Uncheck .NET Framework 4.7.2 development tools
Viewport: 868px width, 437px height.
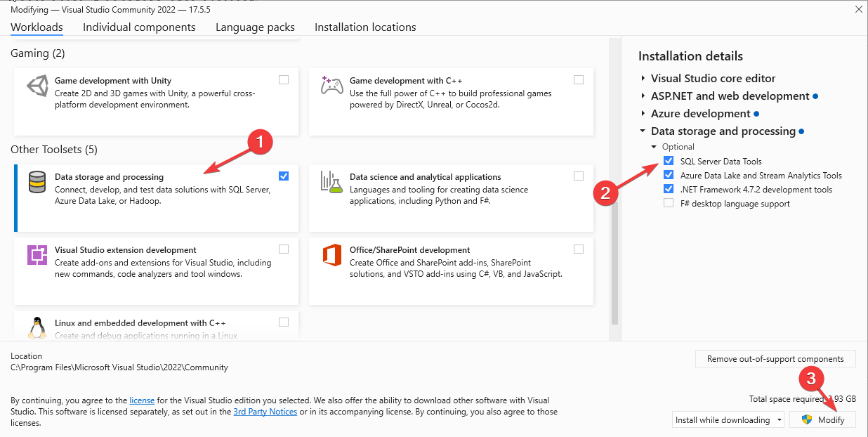tap(669, 189)
